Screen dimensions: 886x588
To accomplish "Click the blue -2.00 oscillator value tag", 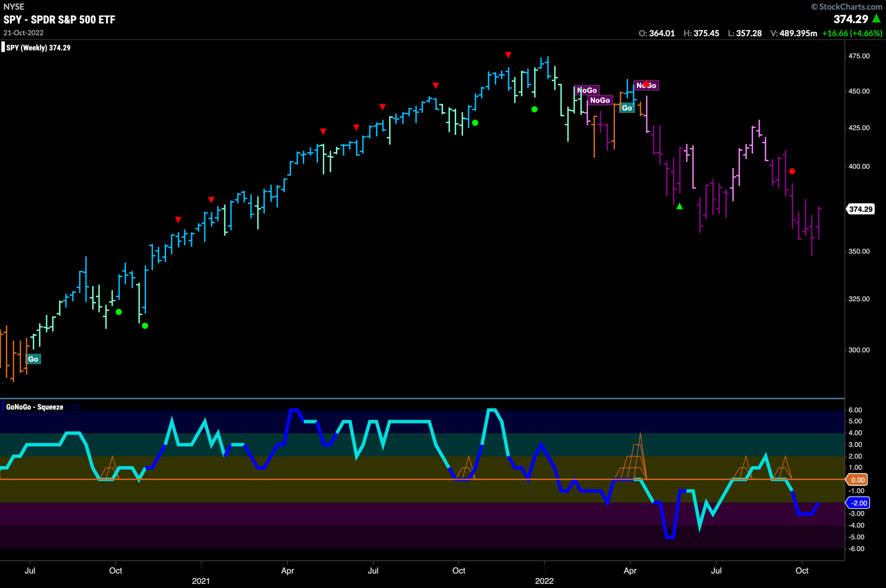I will 858,503.
